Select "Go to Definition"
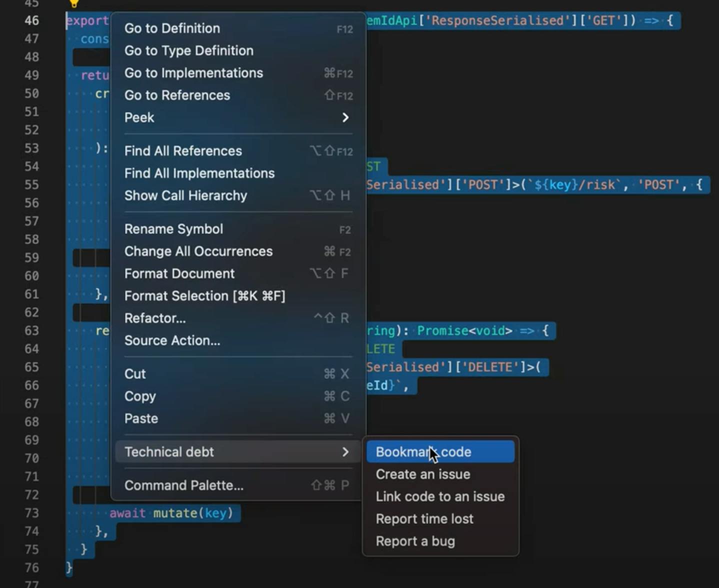 pos(172,28)
